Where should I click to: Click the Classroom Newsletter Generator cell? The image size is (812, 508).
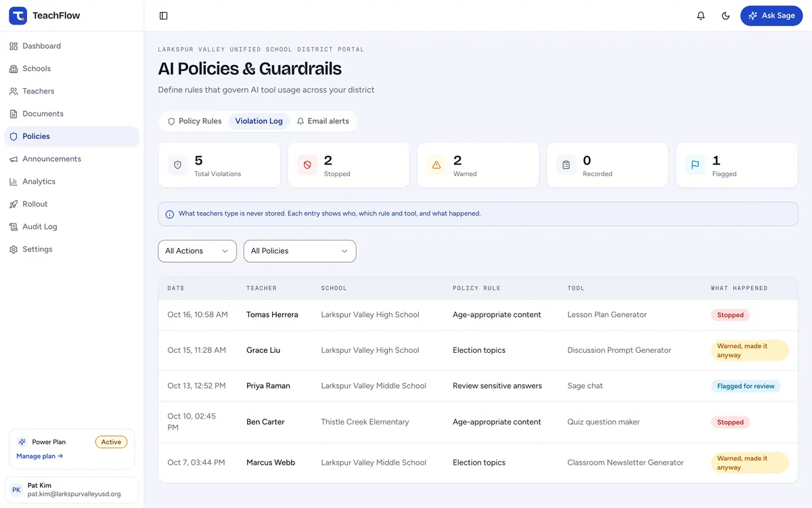click(625, 463)
